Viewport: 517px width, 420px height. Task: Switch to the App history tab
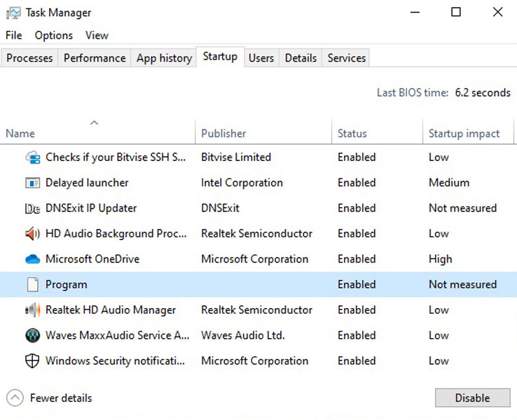164,58
